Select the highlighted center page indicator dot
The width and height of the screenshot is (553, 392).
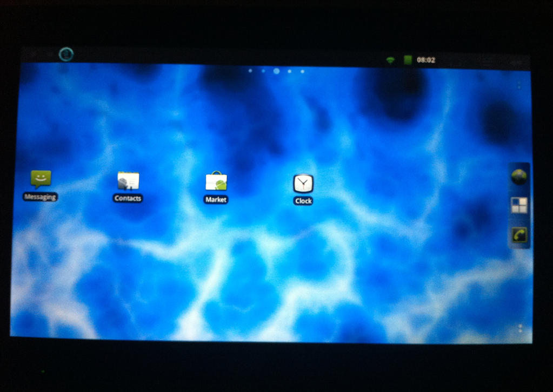pyautogui.click(x=276, y=71)
